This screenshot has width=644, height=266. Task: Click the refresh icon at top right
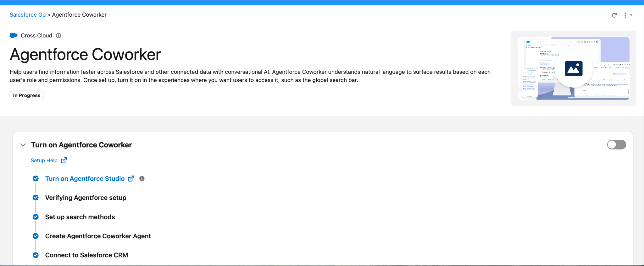coord(614,15)
